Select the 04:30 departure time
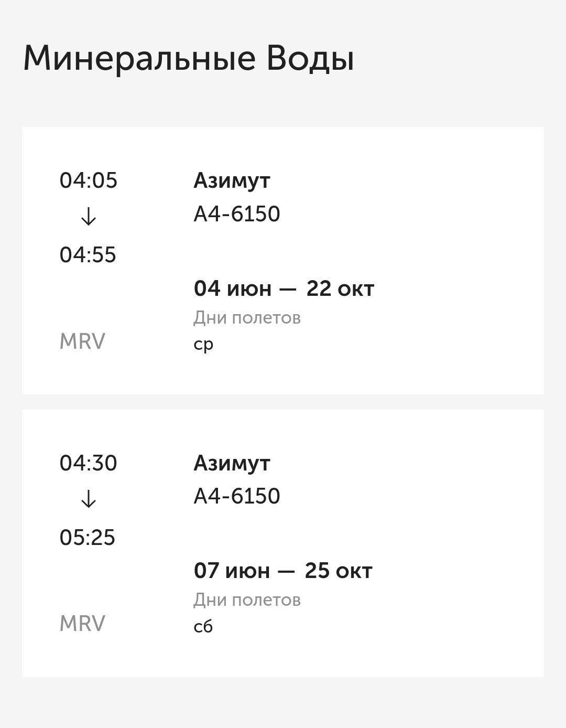This screenshot has width=566, height=728. 89,463
